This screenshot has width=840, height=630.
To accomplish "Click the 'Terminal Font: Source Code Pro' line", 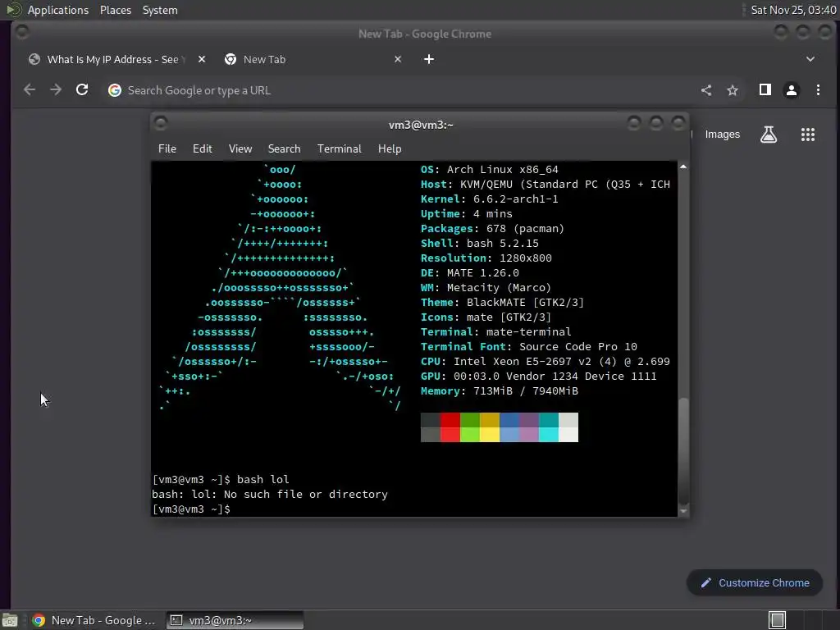I will tap(529, 347).
